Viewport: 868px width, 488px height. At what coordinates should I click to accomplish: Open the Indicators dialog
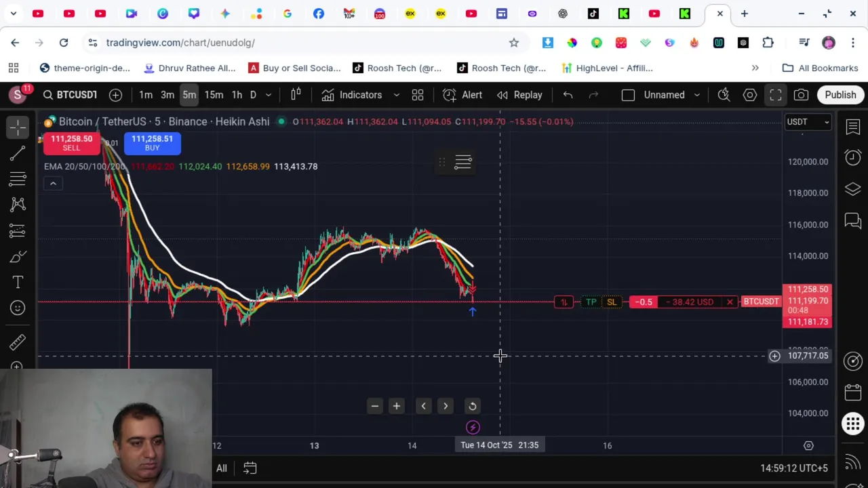pyautogui.click(x=352, y=95)
